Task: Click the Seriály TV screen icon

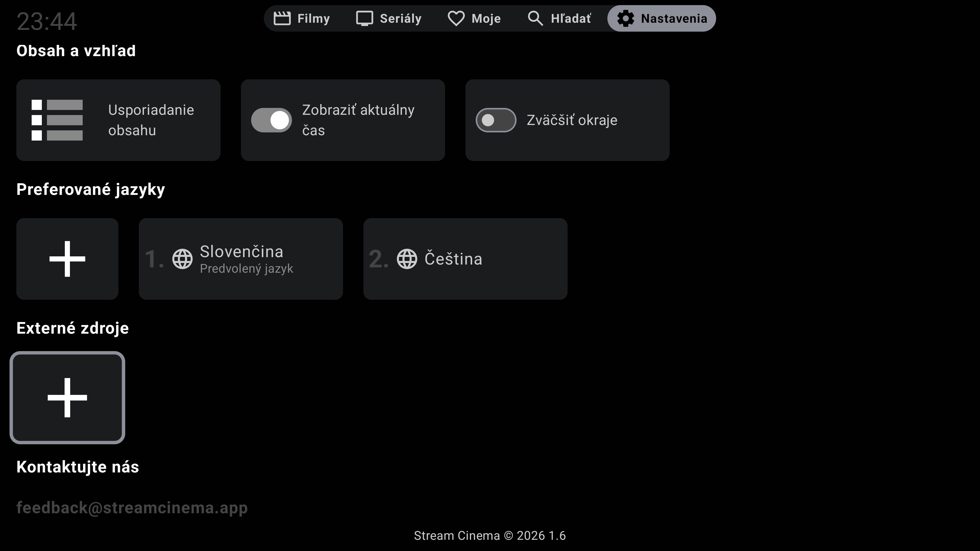Action: (364, 18)
